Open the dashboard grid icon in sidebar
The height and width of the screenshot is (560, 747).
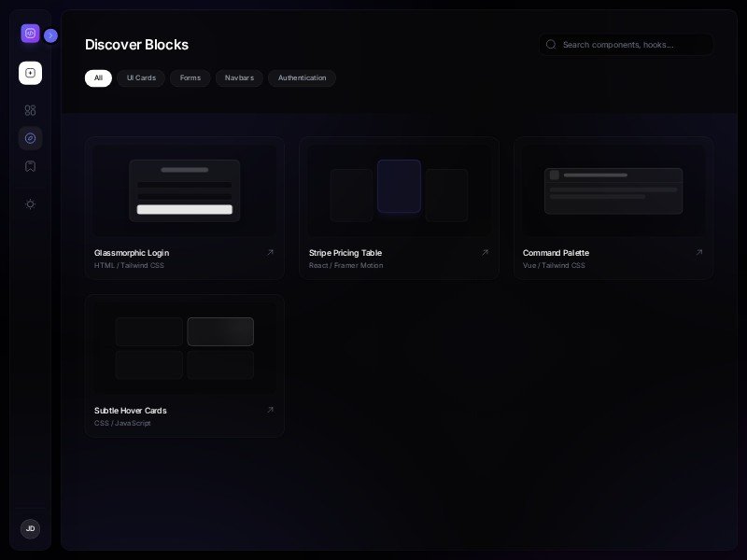click(30, 110)
